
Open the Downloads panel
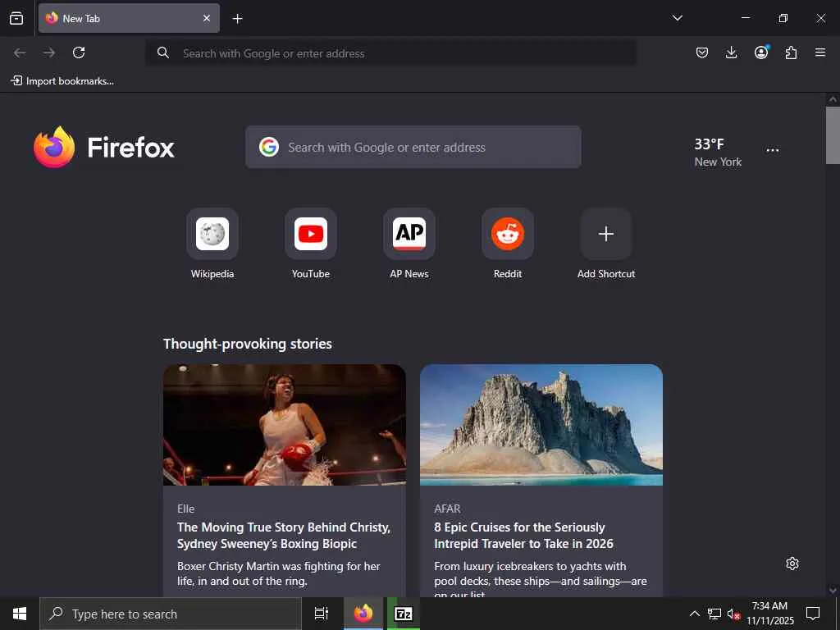(731, 52)
